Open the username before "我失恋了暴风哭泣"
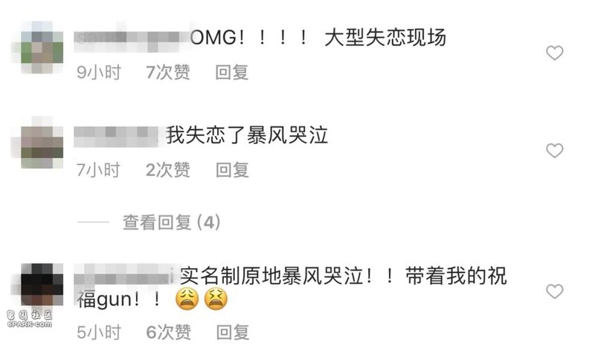Viewport: 595px width, 364px height. pyautogui.click(x=116, y=136)
